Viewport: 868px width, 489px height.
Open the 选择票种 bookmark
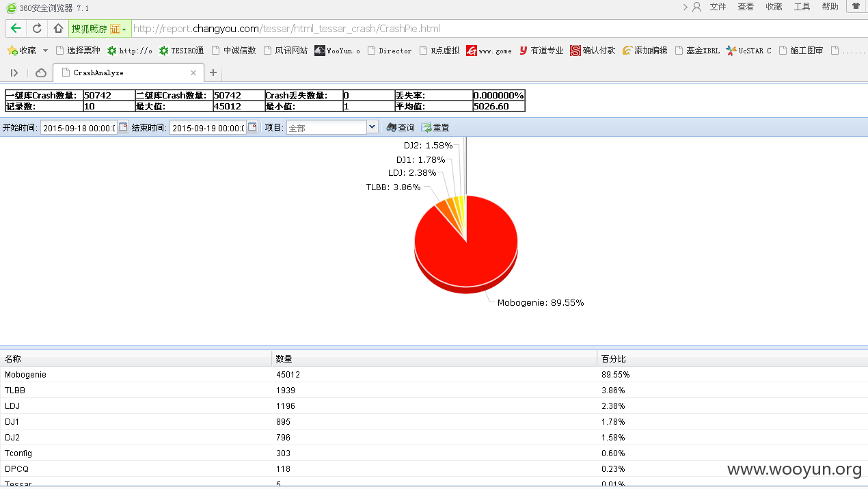(78, 51)
